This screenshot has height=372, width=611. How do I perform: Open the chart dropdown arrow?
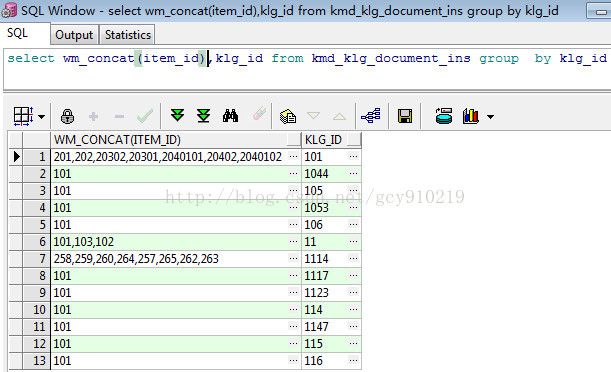tap(491, 116)
